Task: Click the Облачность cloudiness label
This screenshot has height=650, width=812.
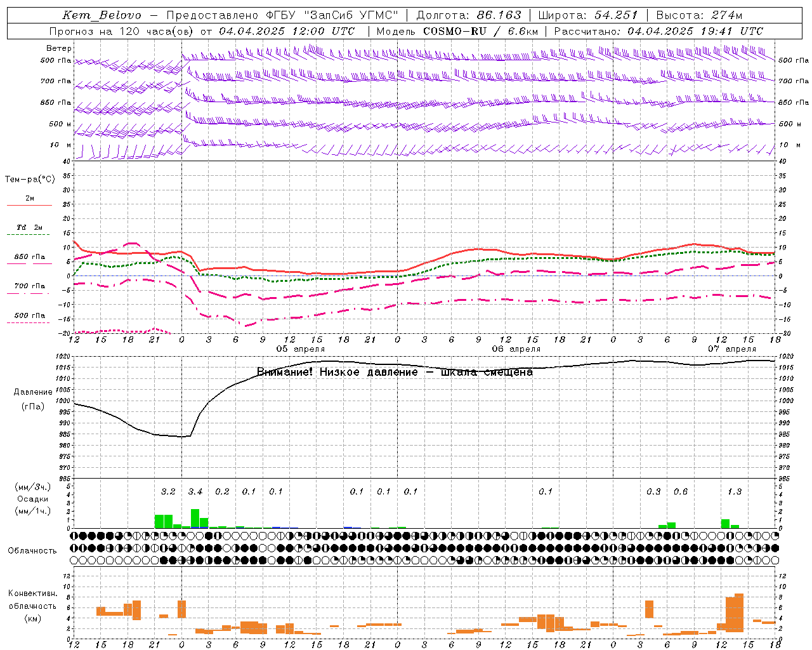Action: click(32, 551)
